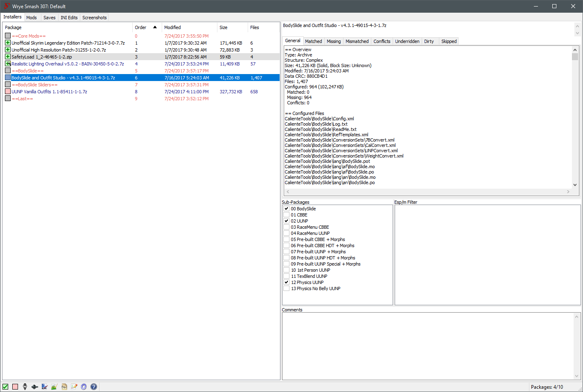Select the SafetyLoad 1_2 package row

coord(141,57)
